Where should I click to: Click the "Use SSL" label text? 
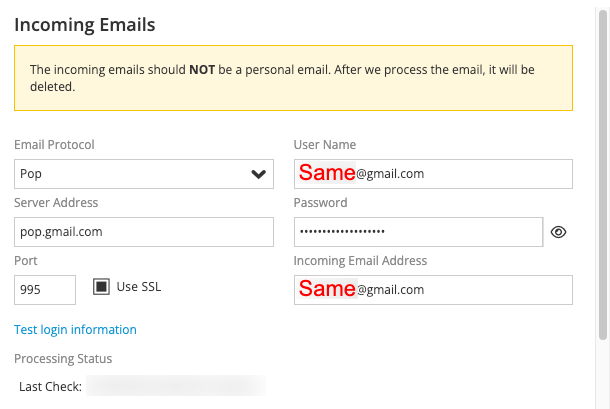point(139,287)
